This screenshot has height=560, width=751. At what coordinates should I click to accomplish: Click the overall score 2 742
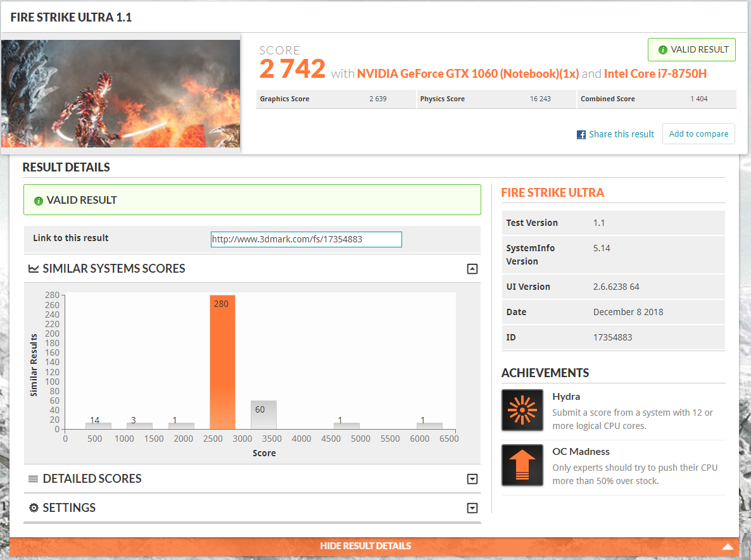292,69
